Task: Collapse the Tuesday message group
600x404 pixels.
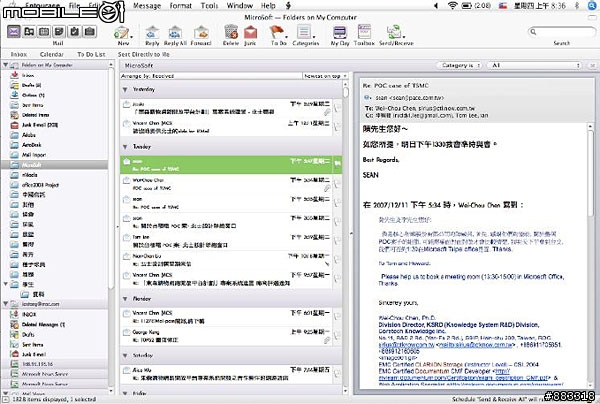Action: (x=125, y=147)
